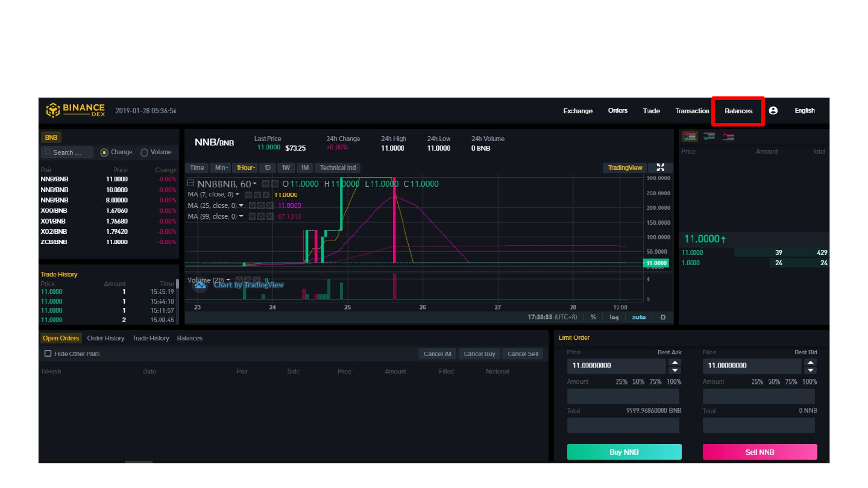Show buy-orders-only order book view
Image resolution: width=868 pixels, height=488 pixels.
[x=709, y=137]
